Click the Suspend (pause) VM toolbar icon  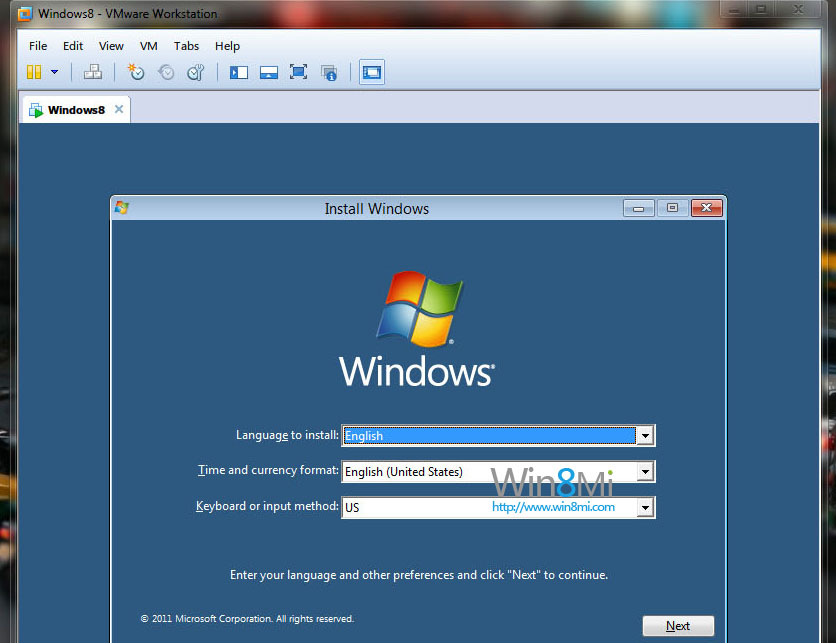coord(34,72)
